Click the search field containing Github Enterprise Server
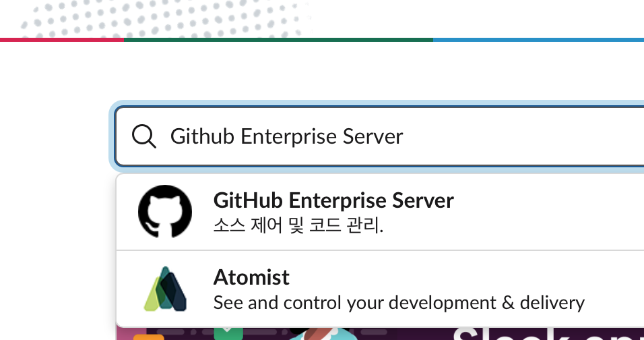 coord(379,136)
